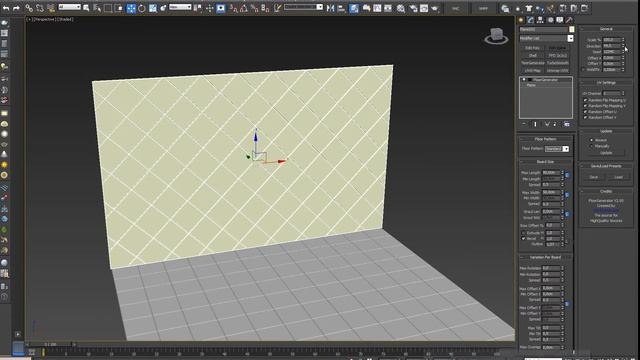Click the object color swatch beside the name
The image size is (640, 360).
coord(571,29)
